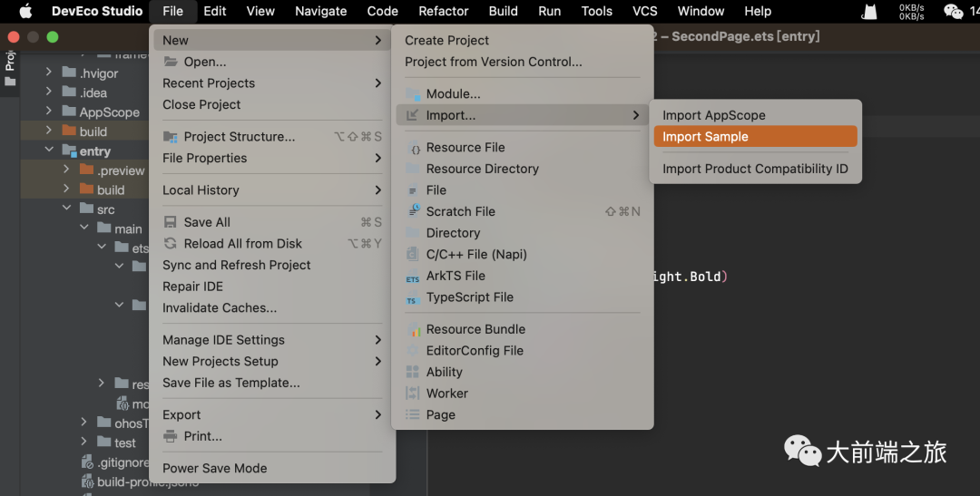
Task: Click the Project Structure icon
Action: 170,137
